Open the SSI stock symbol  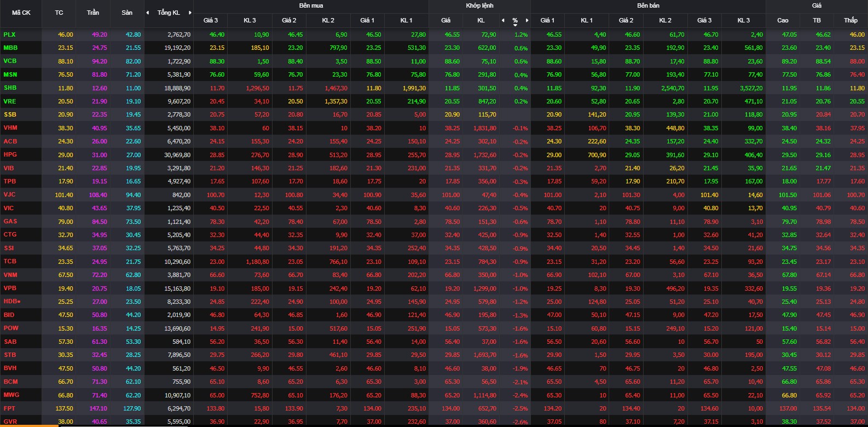(x=9, y=248)
